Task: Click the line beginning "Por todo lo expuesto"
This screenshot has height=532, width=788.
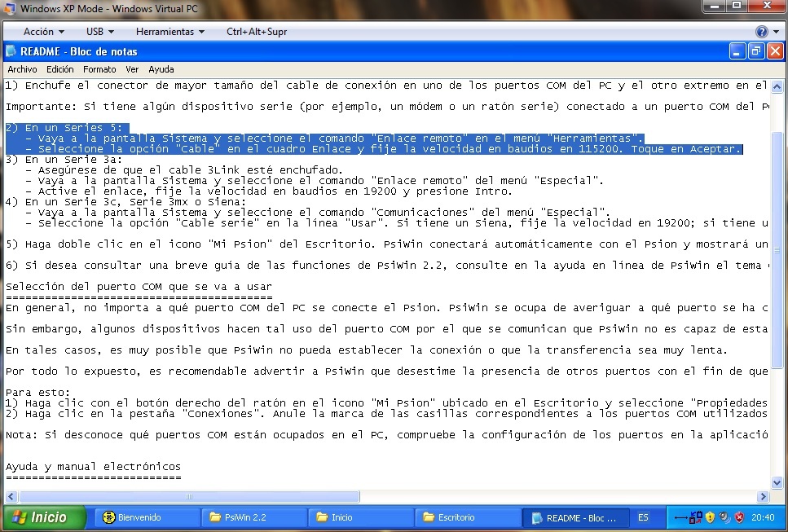Action: coord(387,372)
